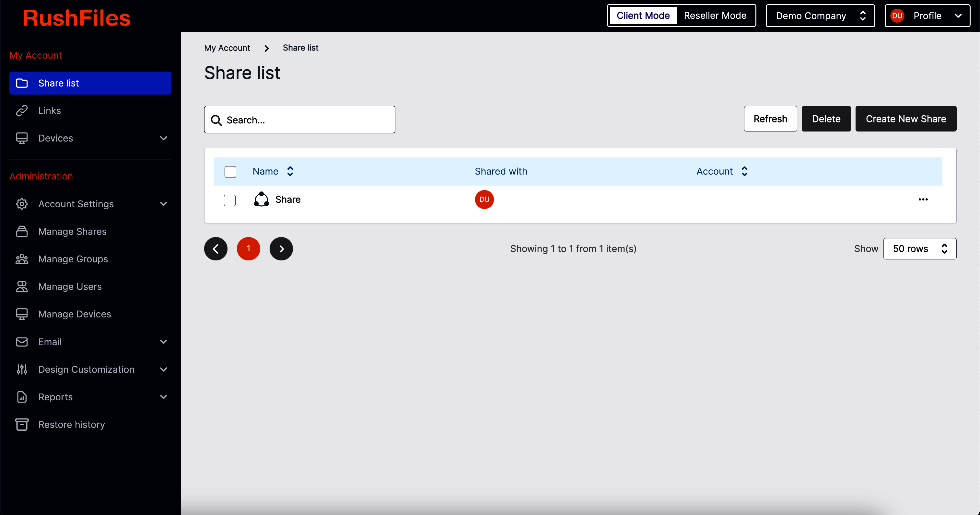
Task: Open the Demo Company selector
Action: coord(820,16)
